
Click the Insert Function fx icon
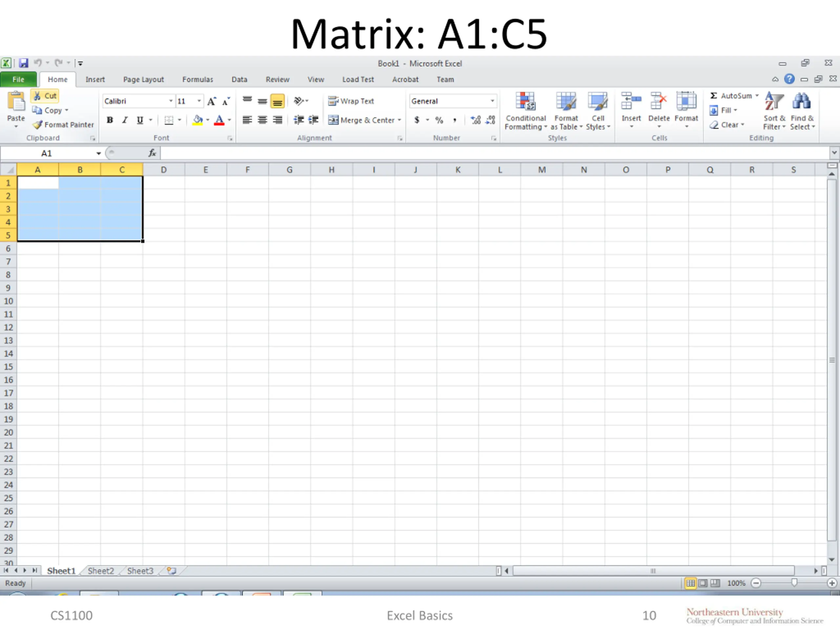(152, 153)
